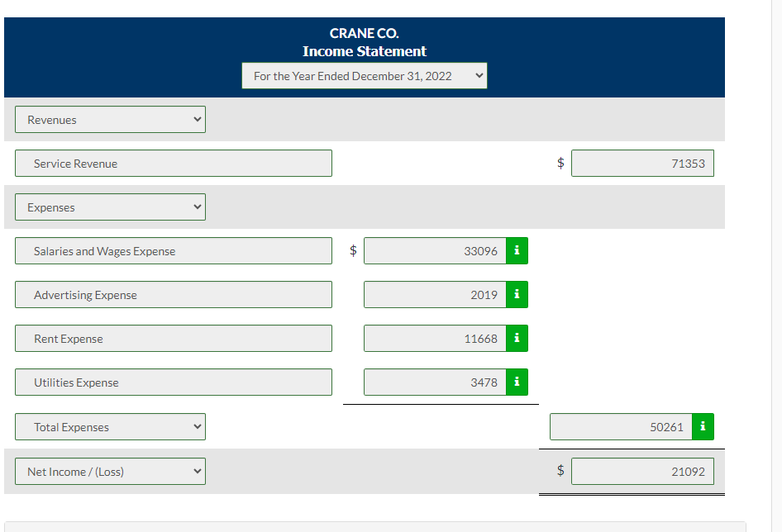Open the Net Income / (Loss) dropdown
The image size is (782, 532).
(110, 471)
